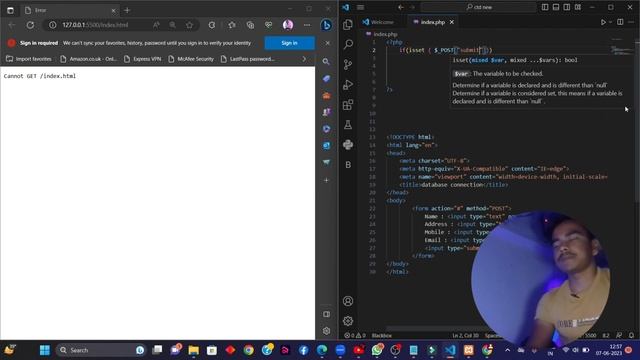Screen dimensions: 640x360
Task: Open the VS Code Manage gear menu
Action: 348,321
